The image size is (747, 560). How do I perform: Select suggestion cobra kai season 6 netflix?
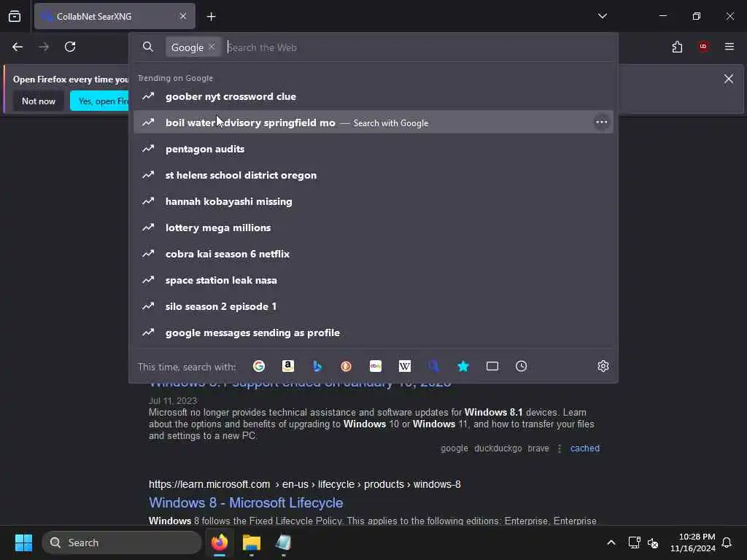[373, 253]
